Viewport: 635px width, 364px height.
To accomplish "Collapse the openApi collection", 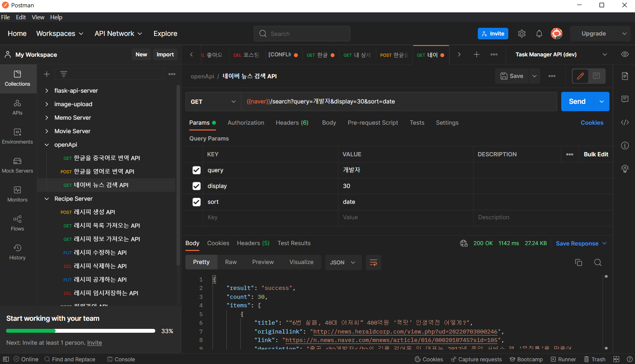I will (x=47, y=145).
